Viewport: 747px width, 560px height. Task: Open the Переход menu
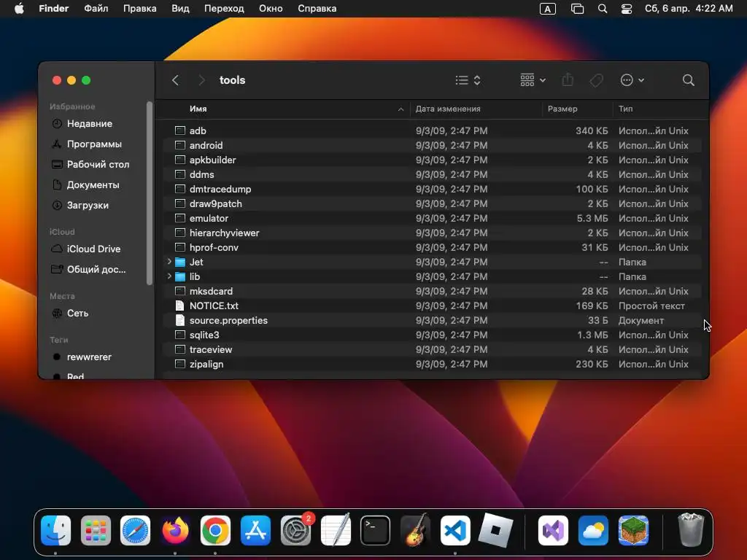tap(224, 9)
